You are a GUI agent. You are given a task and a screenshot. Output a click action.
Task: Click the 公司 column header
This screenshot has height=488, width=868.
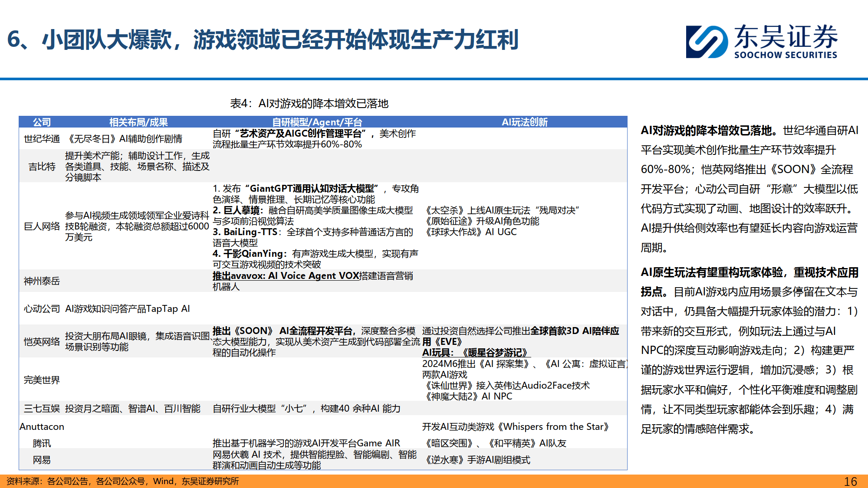click(41, 122)
